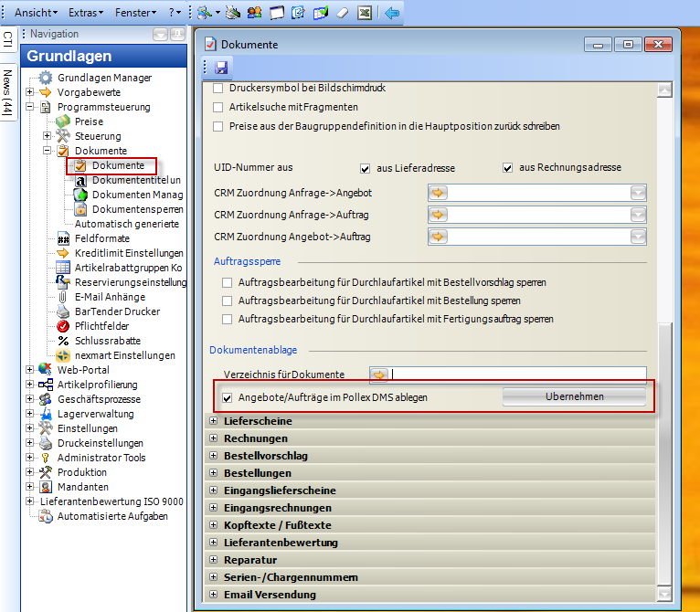Expand Vorgabewerte tree node

(x=30, y=92)
